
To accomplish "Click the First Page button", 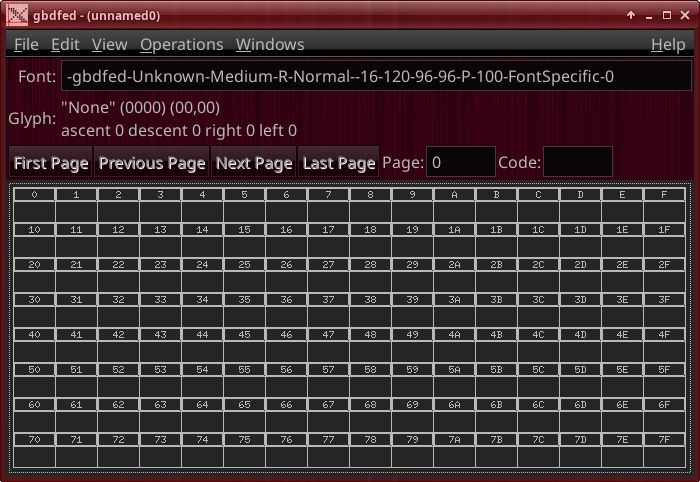I will [51, 163].
